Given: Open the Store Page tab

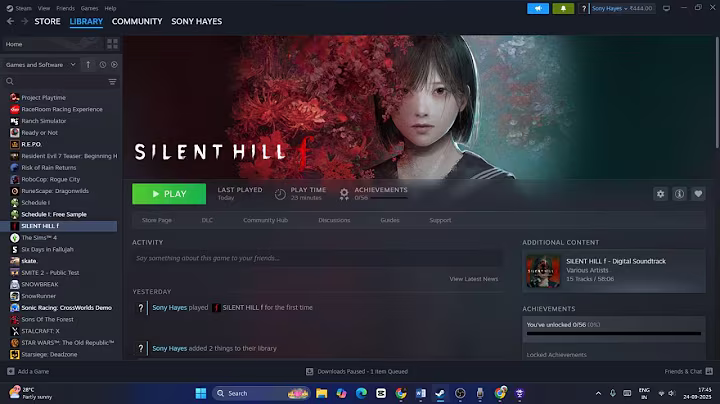Looking at the screenshot, I should point(157,220).
